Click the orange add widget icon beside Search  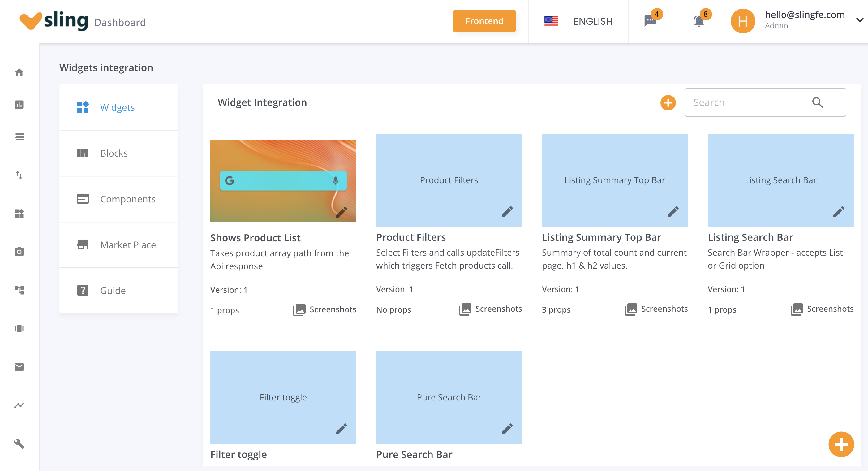coord(668,102)
